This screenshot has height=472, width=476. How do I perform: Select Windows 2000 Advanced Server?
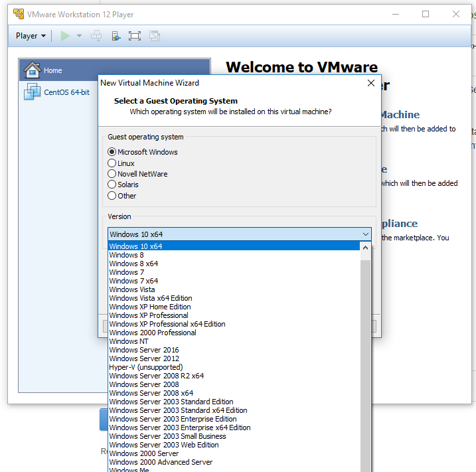click(x=234, y=462)
